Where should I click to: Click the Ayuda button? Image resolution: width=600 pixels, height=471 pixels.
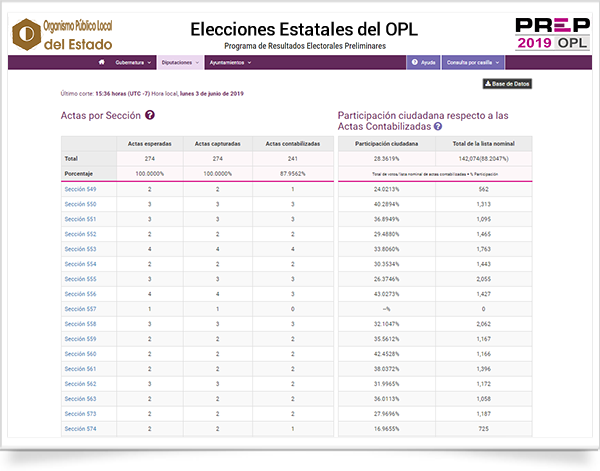(x=423, y=62)
